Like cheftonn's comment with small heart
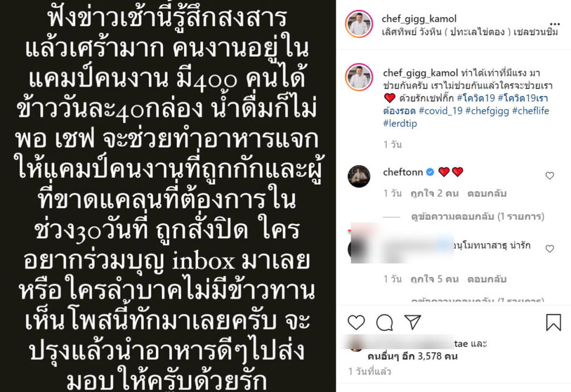Viewport: 571px width, 392px height. (550, 176)
